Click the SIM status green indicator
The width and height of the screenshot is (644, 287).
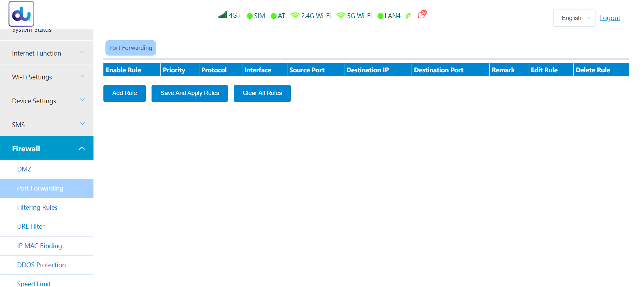(249, 16)
